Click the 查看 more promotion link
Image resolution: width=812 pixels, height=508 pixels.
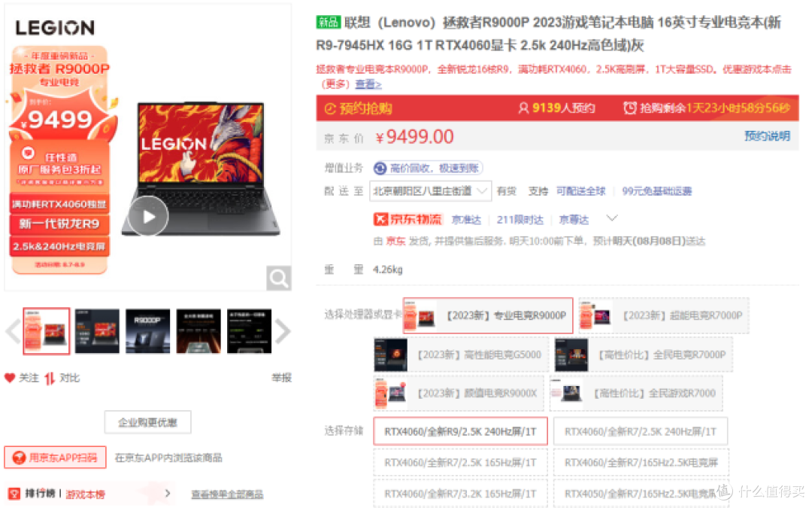point(368,84)
